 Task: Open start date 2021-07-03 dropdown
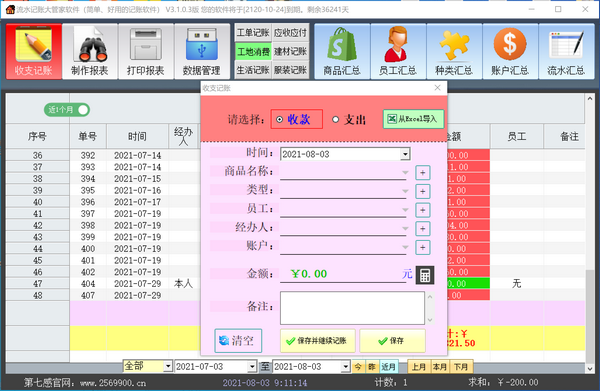tap(252, 367)
